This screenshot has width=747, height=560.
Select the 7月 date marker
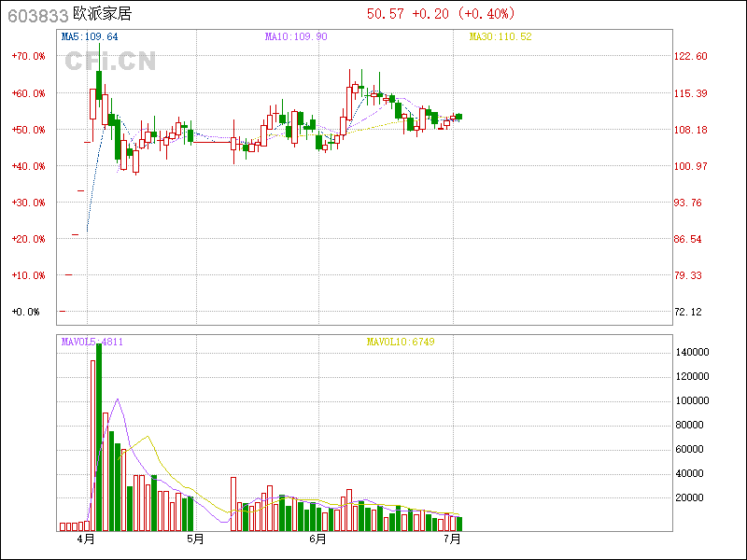(x=453, y=539)
